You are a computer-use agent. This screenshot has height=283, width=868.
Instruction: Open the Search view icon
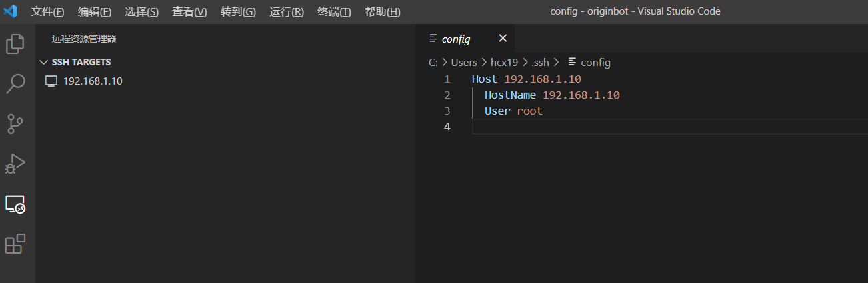(15, 84)
